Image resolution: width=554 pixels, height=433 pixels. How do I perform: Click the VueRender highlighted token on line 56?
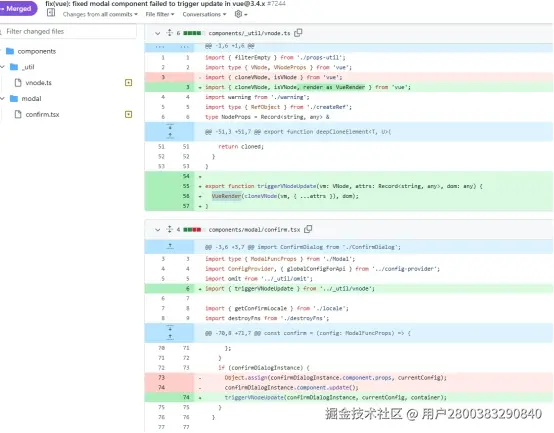226,196
